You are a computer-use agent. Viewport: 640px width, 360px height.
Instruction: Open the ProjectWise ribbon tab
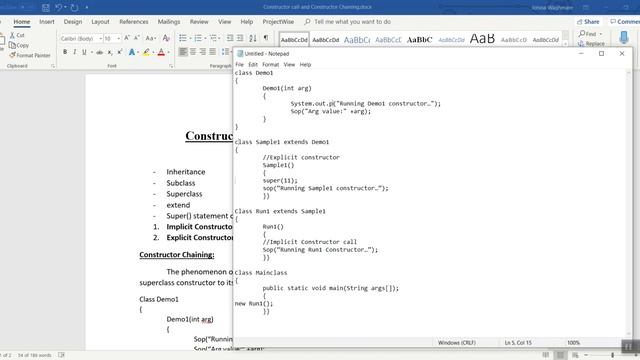278,22
